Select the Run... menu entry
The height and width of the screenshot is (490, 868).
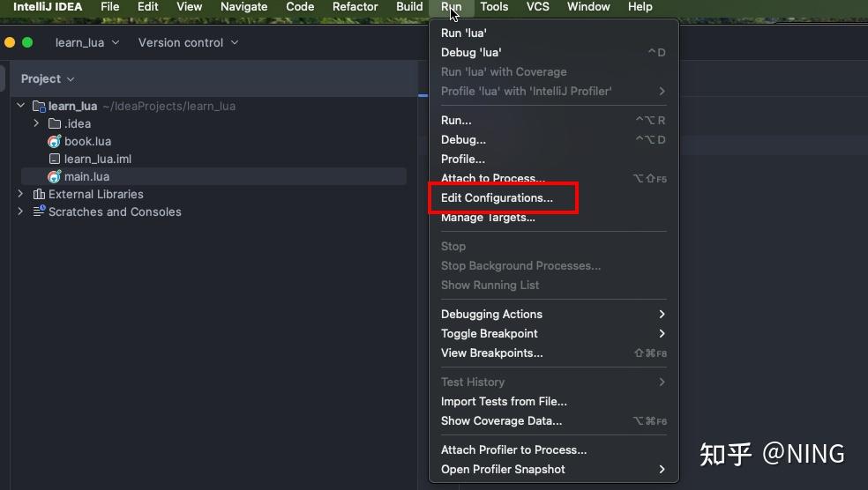tap(554, 121)
